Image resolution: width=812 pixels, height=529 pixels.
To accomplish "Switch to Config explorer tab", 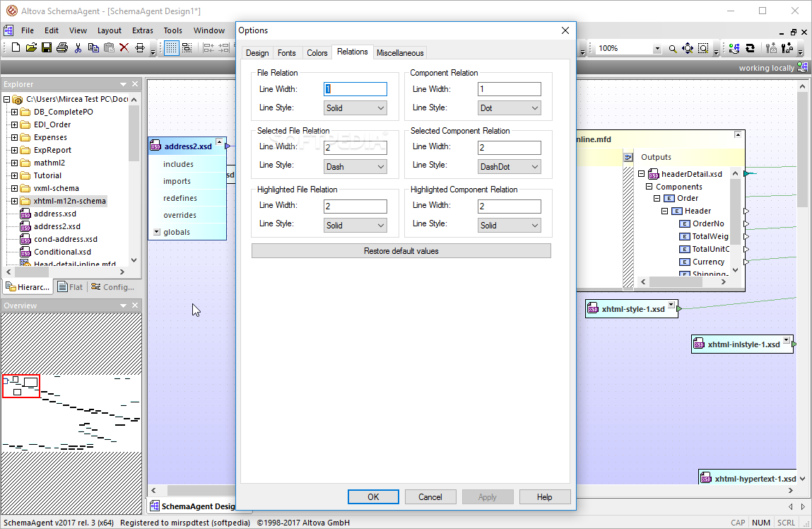I will [x=113, y=286].
